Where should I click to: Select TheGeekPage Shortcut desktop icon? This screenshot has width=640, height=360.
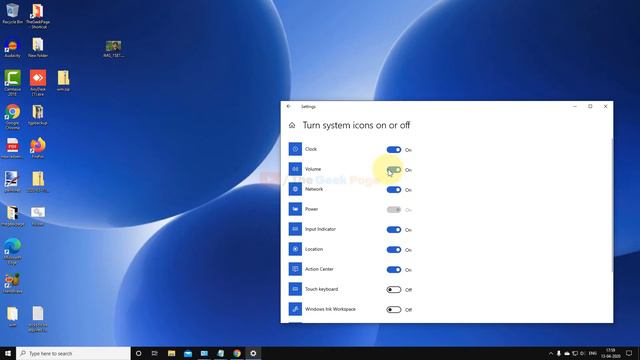[38, 16]
